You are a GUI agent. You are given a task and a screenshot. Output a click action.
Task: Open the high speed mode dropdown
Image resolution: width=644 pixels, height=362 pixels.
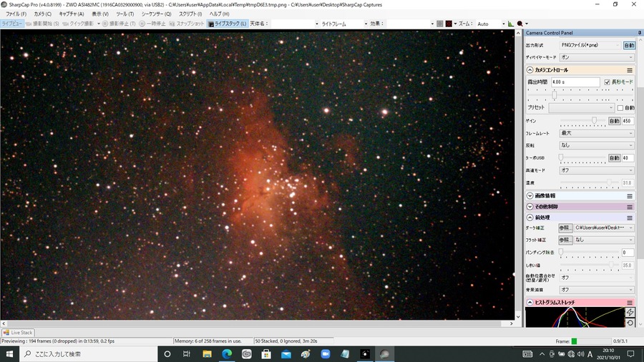pos(597,170)
